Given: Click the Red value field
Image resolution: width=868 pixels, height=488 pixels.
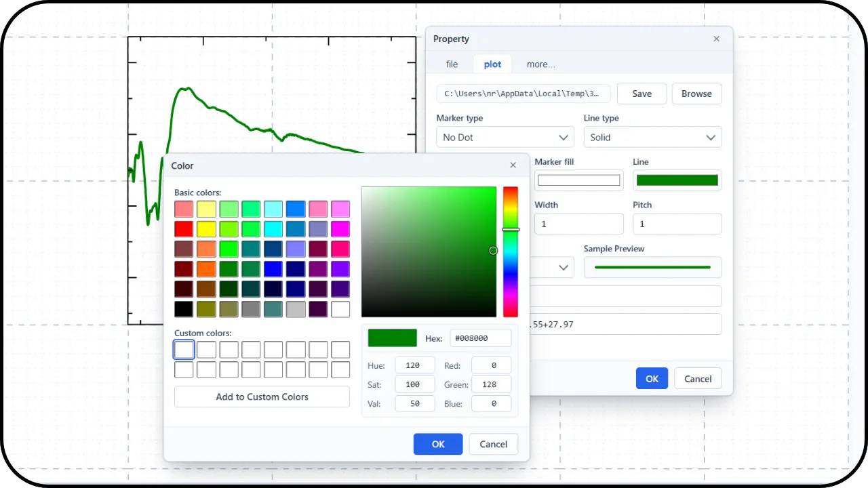Looking at the screenshot, I should click(x=491, y=365).
